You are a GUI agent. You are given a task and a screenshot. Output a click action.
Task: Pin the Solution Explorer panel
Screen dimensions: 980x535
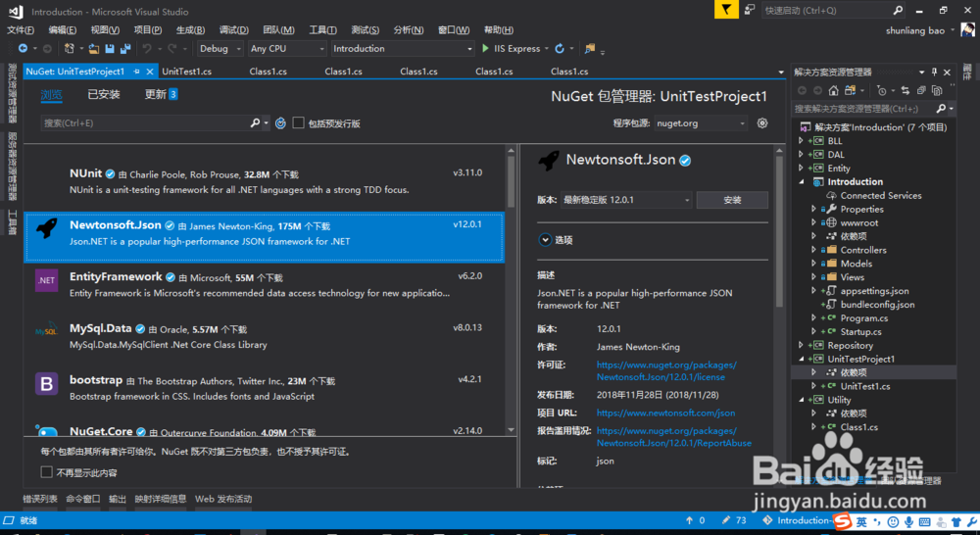934,72
